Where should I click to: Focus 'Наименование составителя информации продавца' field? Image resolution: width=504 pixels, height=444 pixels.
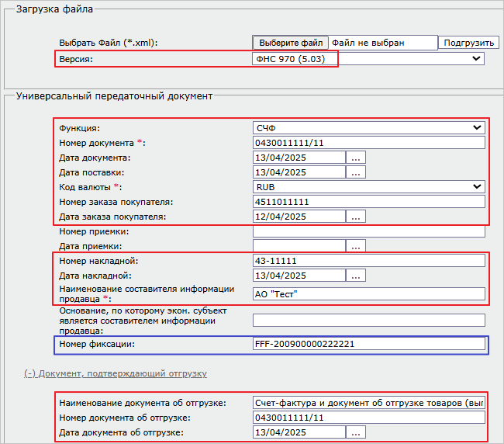(368, 294)
